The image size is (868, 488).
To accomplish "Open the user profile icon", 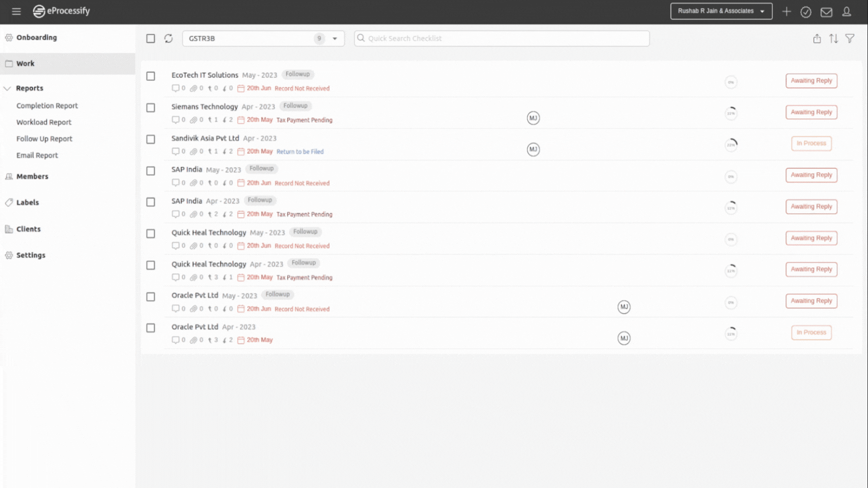I will [x=847, y=12].
